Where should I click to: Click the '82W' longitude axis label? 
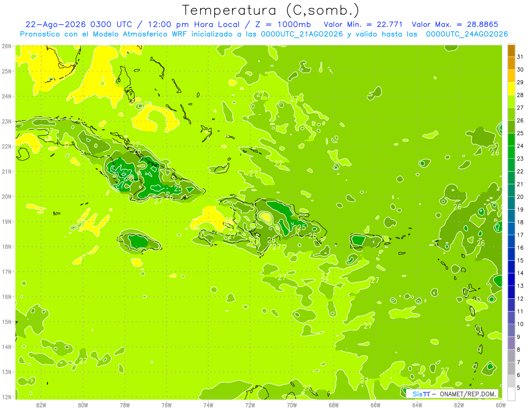coord(41,405)
